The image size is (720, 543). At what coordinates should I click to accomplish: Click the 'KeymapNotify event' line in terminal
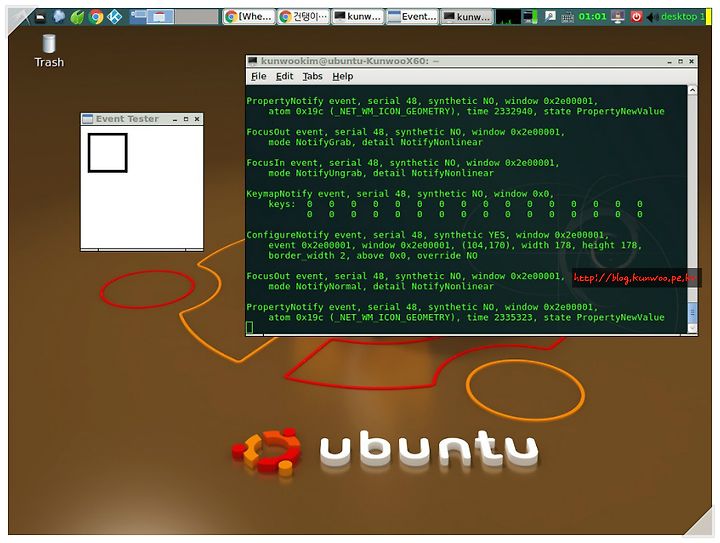400,194
